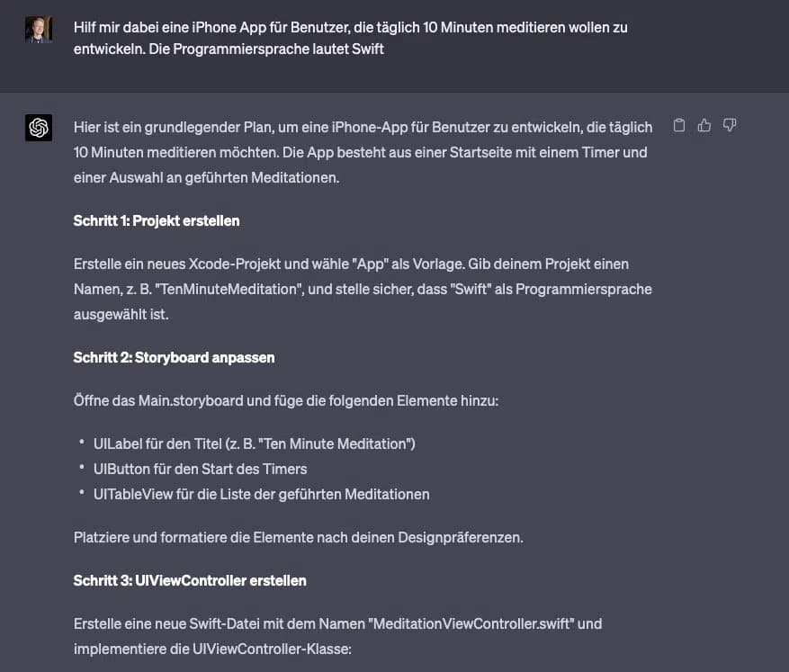
Task: Click the UITableView bullet point item
Action: [261, 494]
